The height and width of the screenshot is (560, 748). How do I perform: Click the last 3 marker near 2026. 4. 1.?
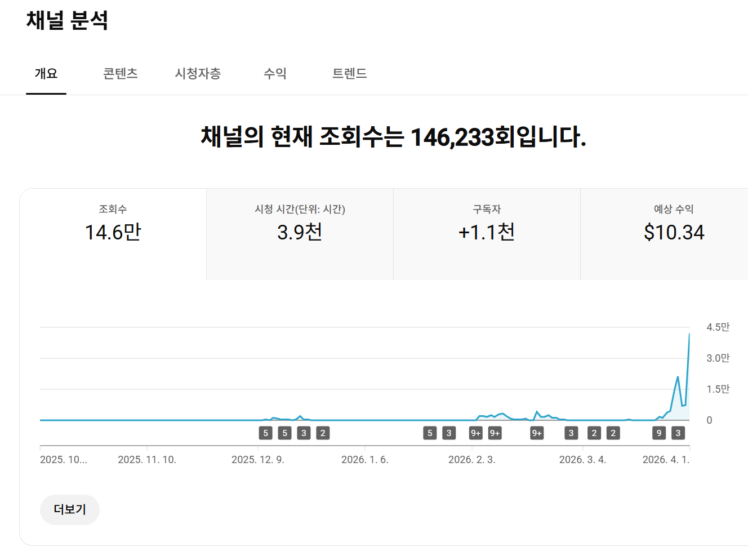(x=678, y=433)
